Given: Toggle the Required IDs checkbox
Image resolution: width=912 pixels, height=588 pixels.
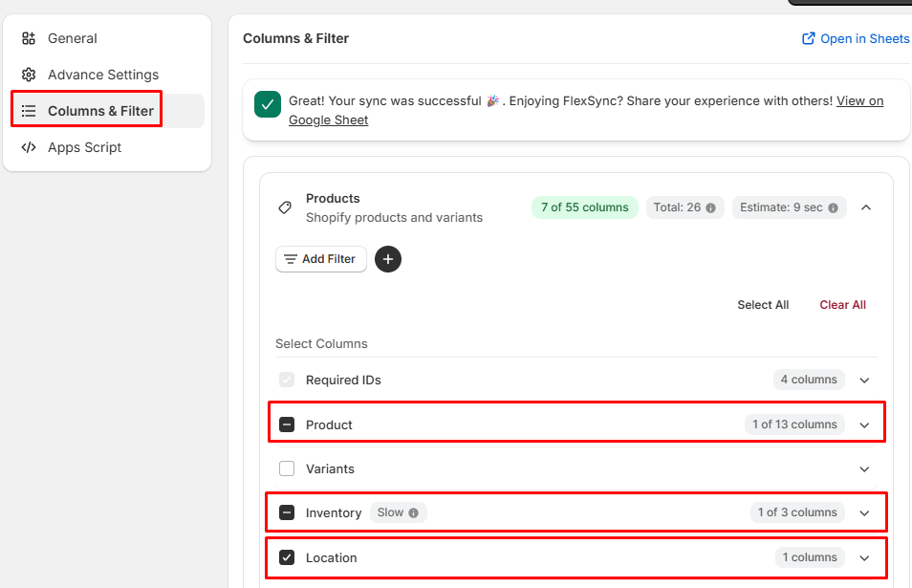Looking at the screenshot, I should [x=287, y=380].
